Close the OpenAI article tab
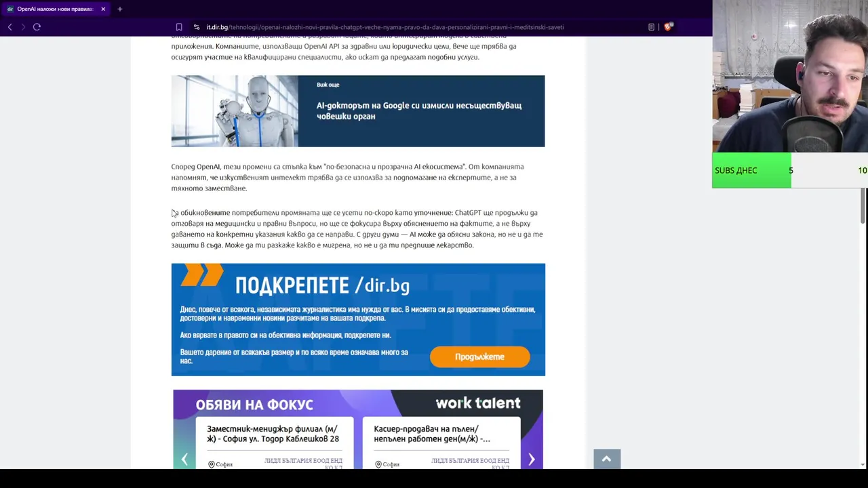868x488 pixels. 103,9
